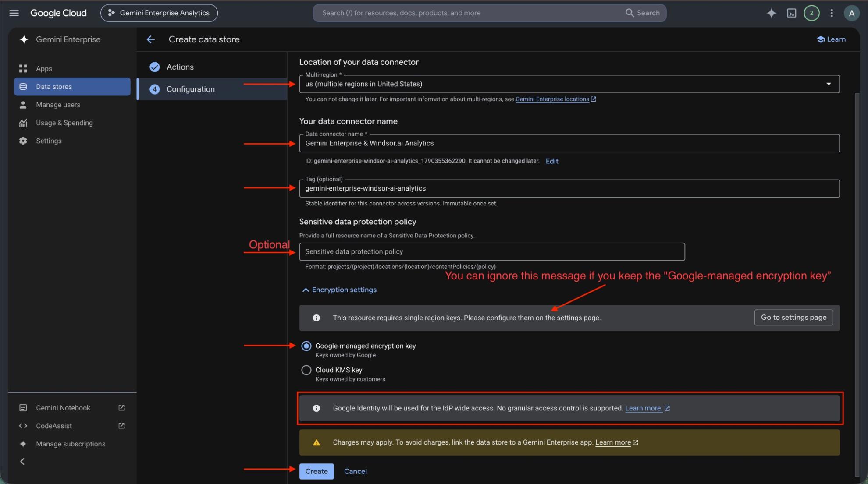The height and width of the screenshot is (484, 868).
Task: Click Edit next to the connector ID
Action: (x=552, y=161)
